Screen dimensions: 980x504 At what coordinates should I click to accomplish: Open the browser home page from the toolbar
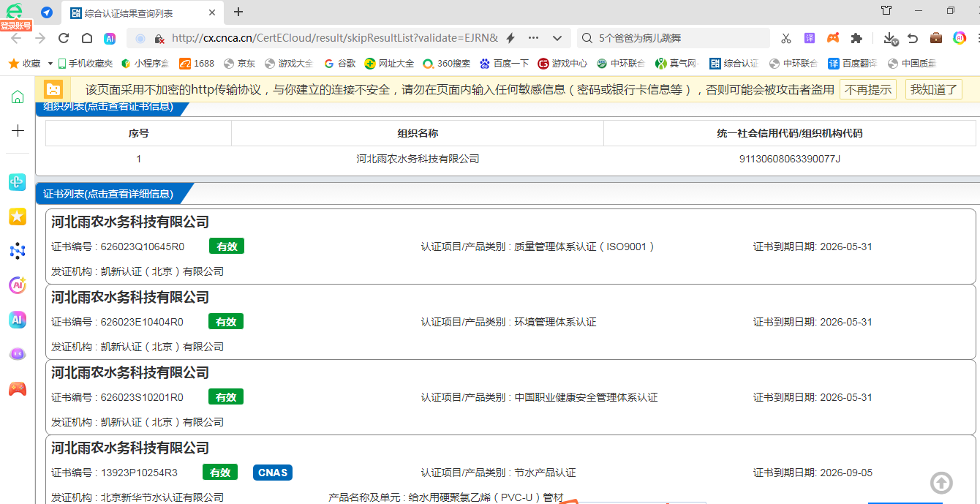pos(87,38)
